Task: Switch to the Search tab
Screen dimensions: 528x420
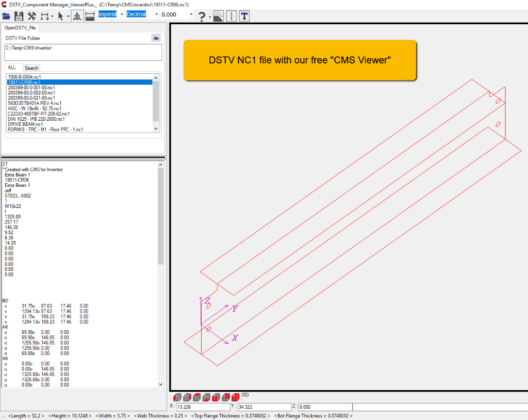Action: tap(31, 68)
